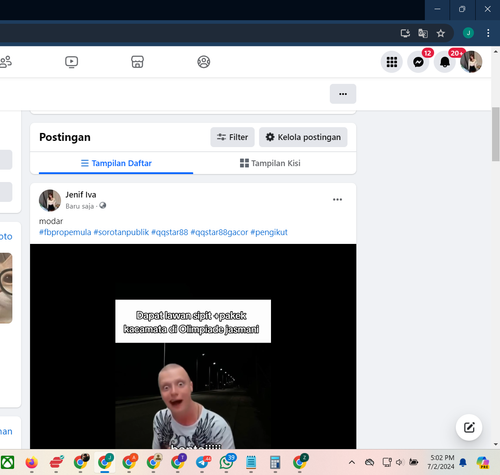
Task: Open Copilot preview icon in taskbar
Action: (x=483, y=462)
